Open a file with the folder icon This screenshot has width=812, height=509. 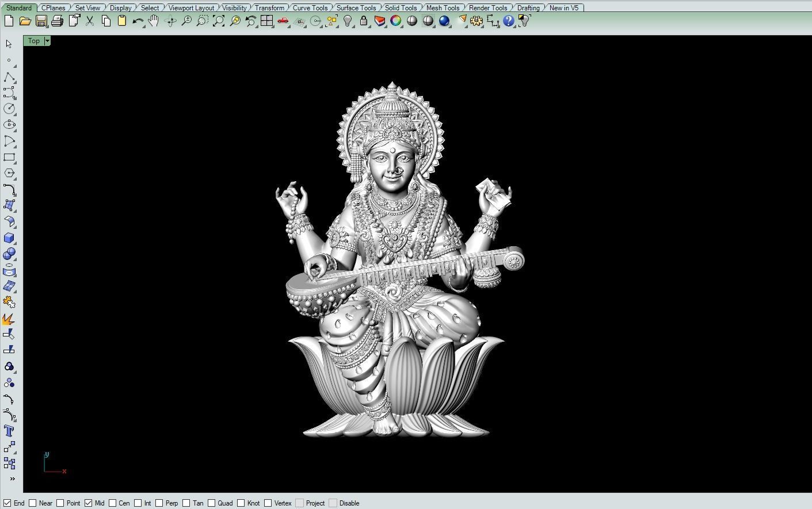25,21
